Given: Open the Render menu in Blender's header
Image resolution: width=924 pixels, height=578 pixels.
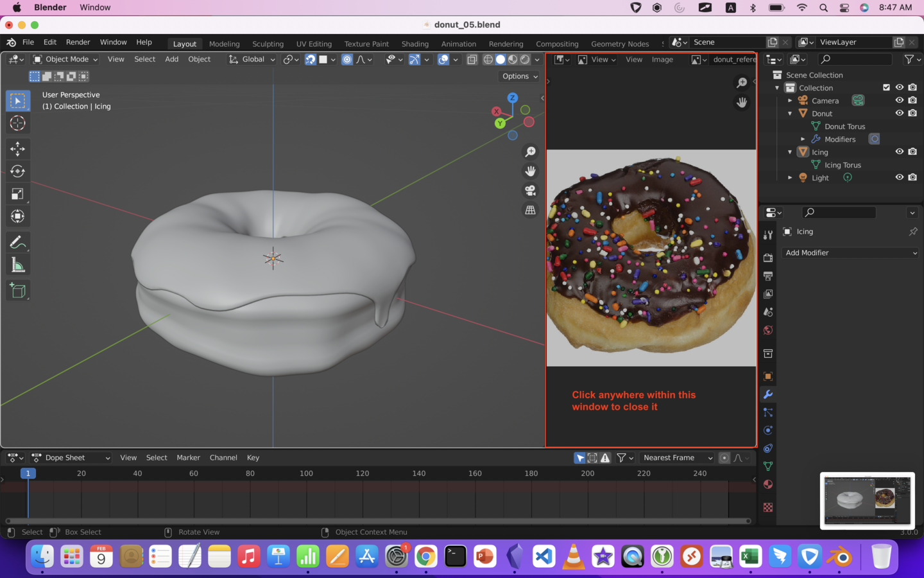Looking at the screenshot, I should tap(78, 42).
